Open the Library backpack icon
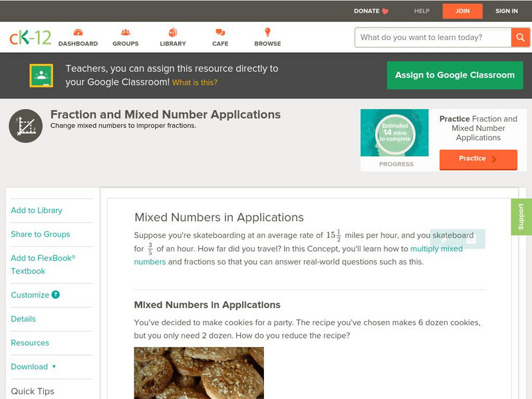The image size is (532, 399). click(x=173, y=32)
